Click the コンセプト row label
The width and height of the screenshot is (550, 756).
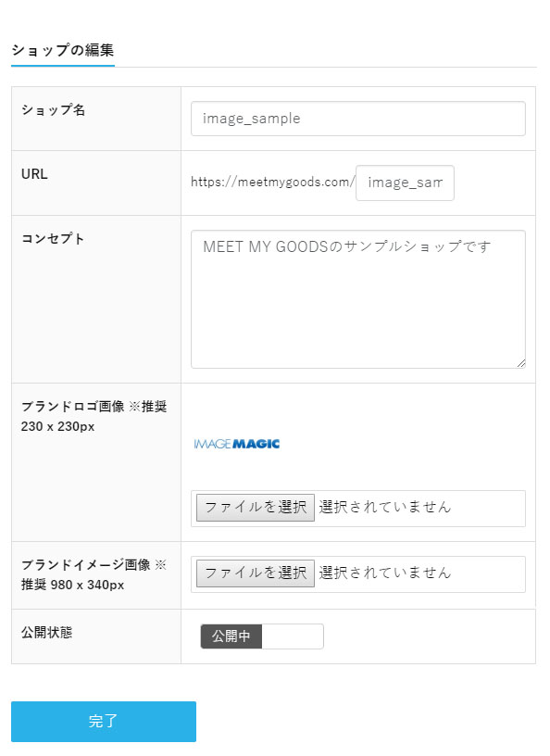pos(53,239)
